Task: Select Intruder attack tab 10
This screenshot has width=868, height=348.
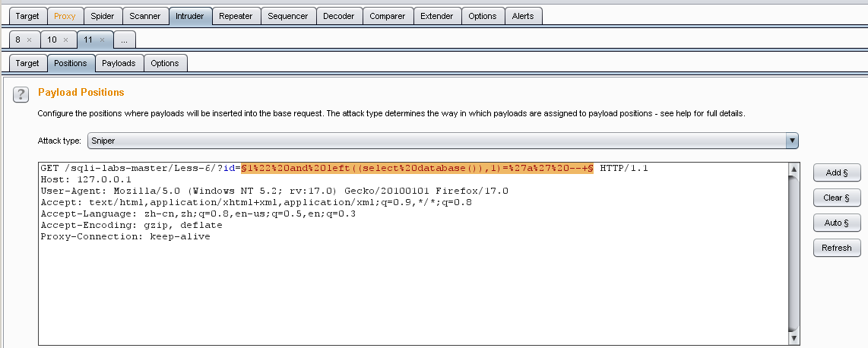Action: (52, 40)
